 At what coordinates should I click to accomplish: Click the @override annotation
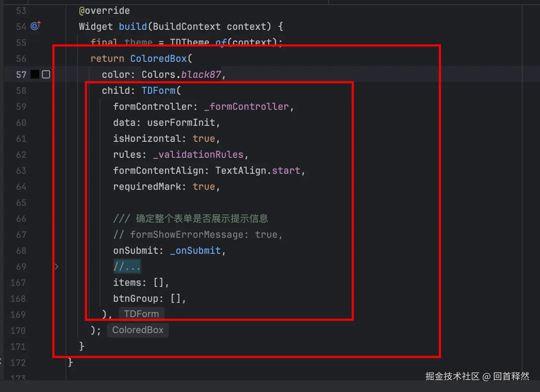(104, 11)
